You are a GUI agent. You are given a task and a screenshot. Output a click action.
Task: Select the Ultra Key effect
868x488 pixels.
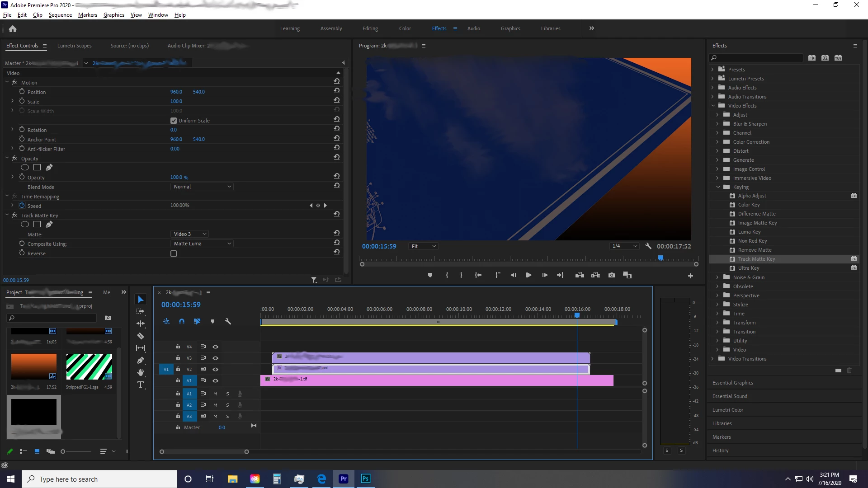[x=748, y=268]
